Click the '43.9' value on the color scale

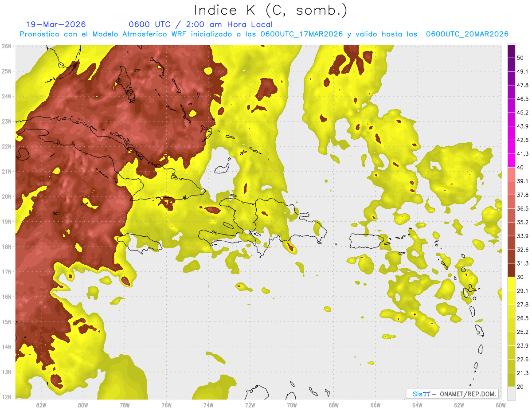click(523, 126)
